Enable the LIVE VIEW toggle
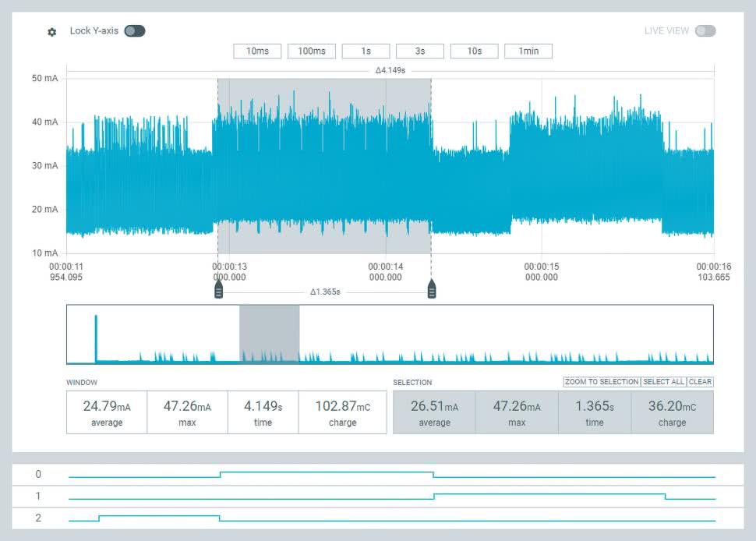 705,31
